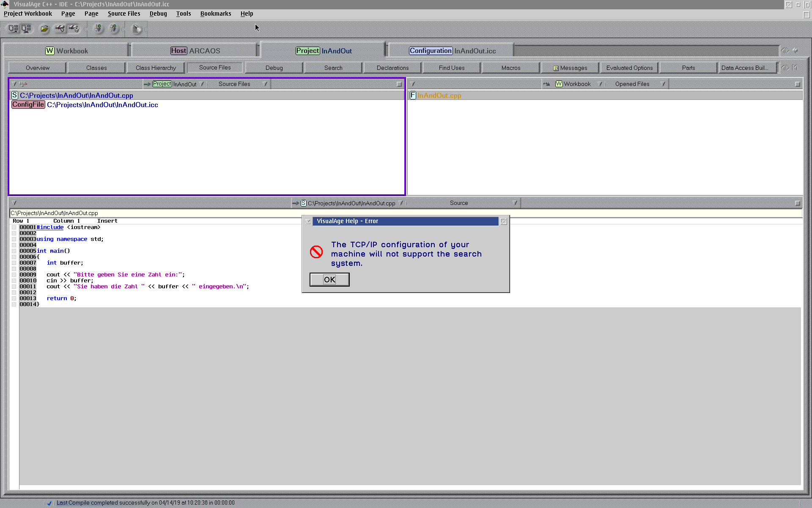Click the maximize box of Source Files pane
812x508 pixels.
pos(399,84)
